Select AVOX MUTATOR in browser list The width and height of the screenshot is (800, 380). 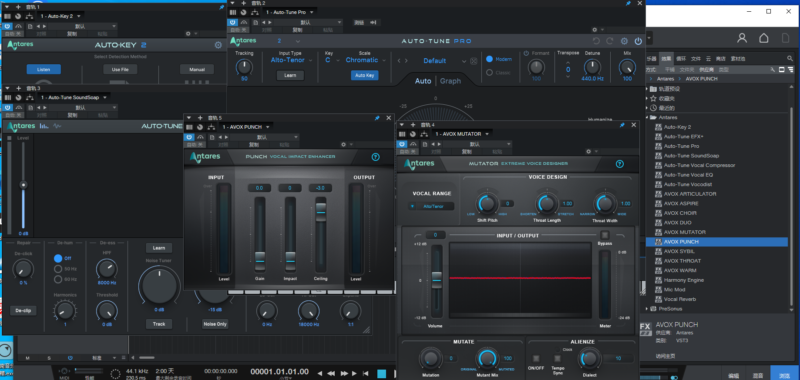(684, 232)
